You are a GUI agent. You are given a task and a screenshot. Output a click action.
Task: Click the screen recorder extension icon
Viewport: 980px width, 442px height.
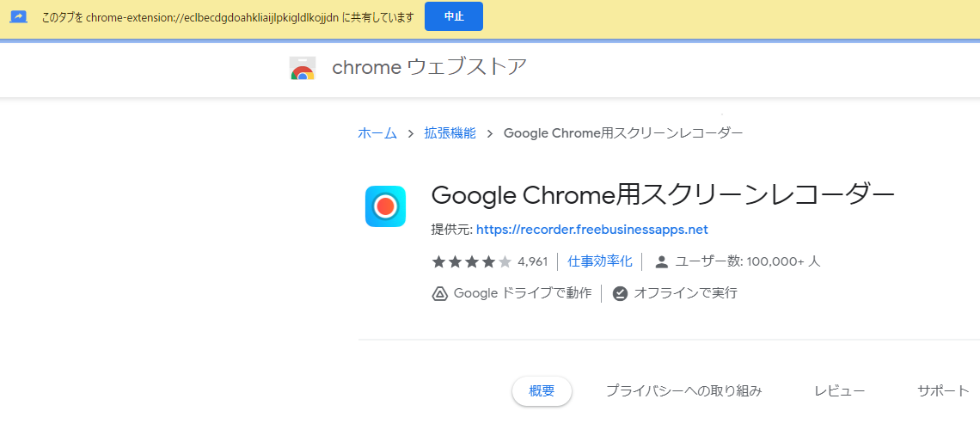(385, 206)
